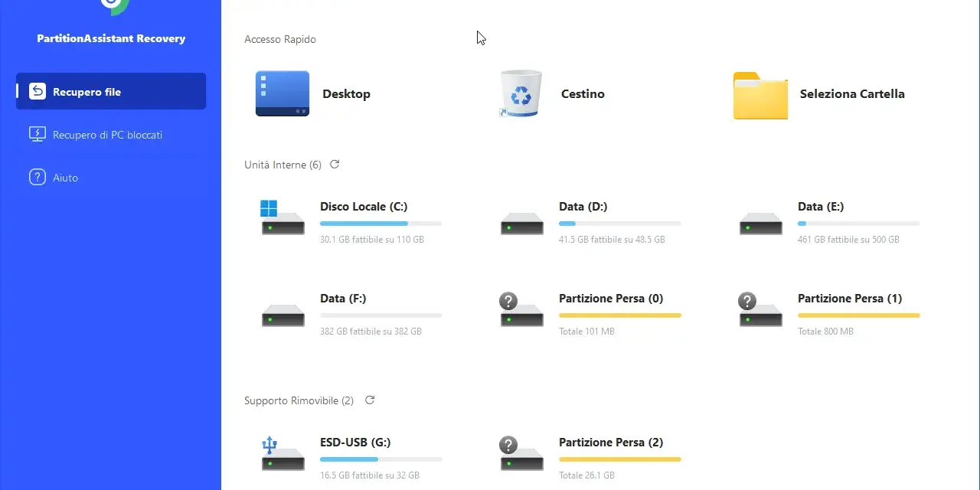Click the Seleziona Cartella folder icon

[x=760, y=95]
